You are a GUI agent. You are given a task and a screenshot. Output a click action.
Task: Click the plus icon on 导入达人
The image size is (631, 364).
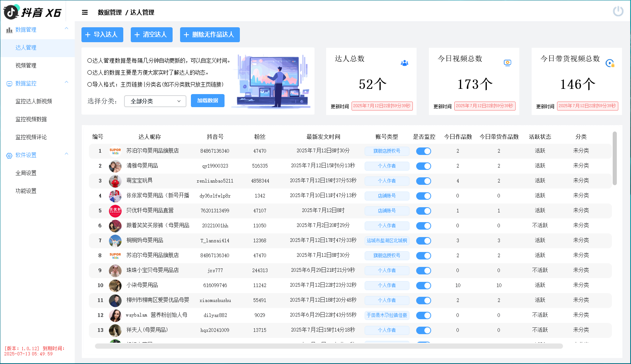click(x=88, y=35)
